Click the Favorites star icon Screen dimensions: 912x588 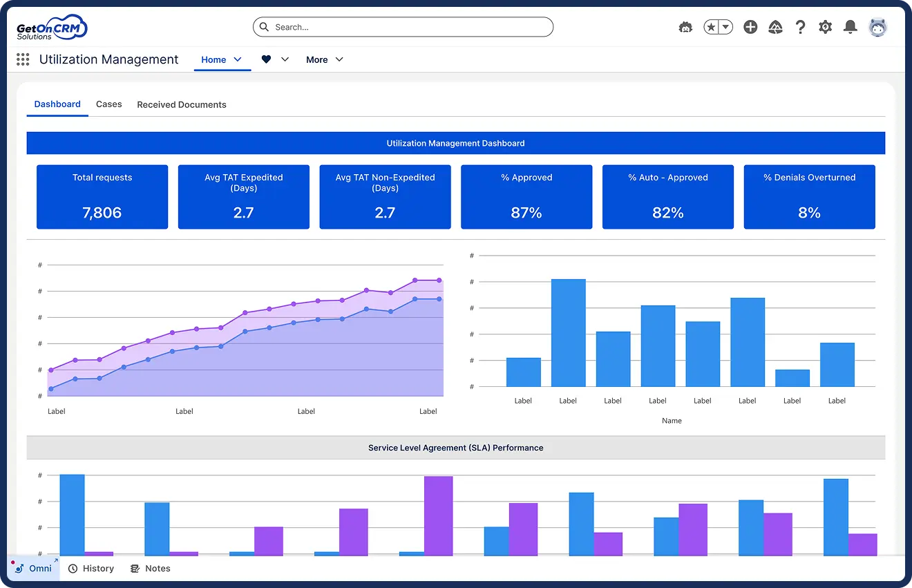pos(711,27)
